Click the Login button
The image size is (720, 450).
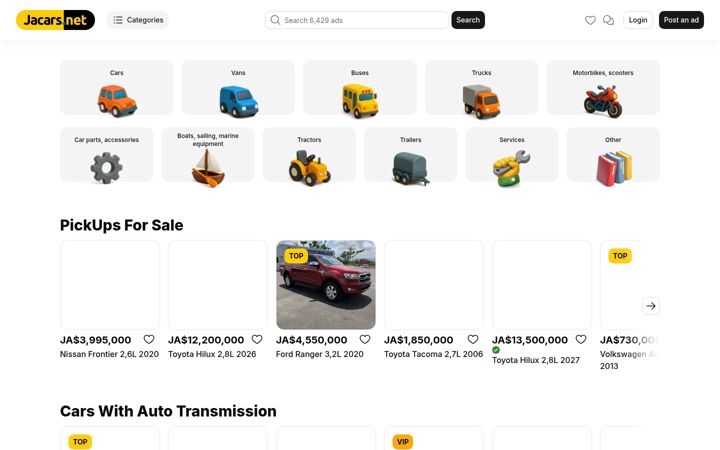point(638,20)
